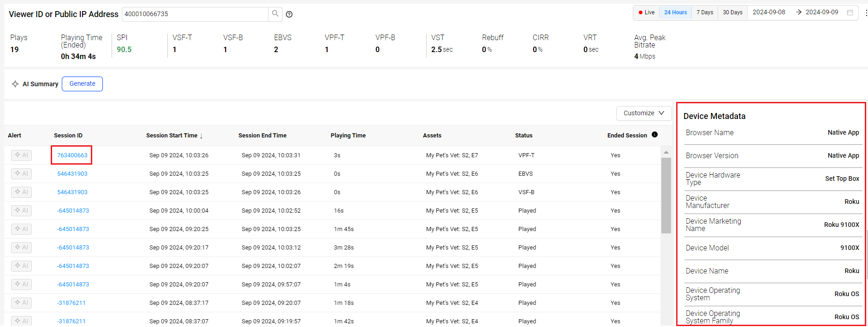The width and height of the screenshot is (868, 327).
Task: Open session ID 763400663 link
Action: tap(72, 155)
